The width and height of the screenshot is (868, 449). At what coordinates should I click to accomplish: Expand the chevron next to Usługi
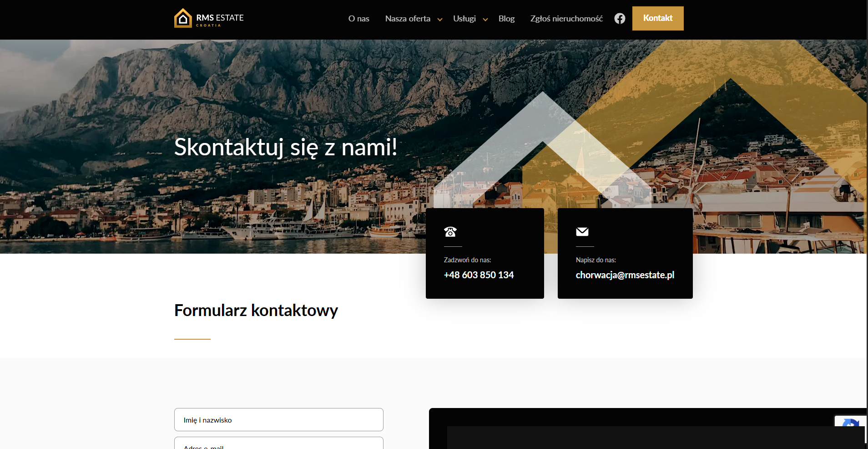click(x=485, y=20)
